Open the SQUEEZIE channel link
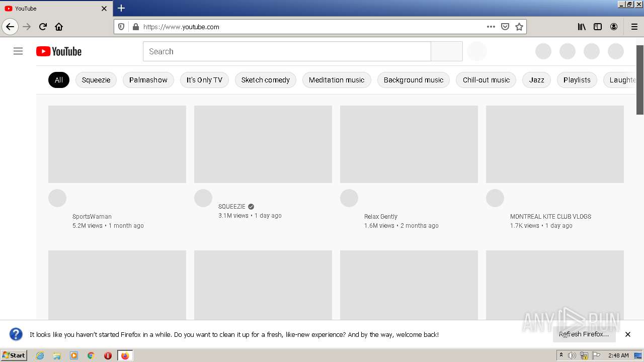The width and height of the screenshot is (644, 362). pyautogui.click(x=232, y=207)
